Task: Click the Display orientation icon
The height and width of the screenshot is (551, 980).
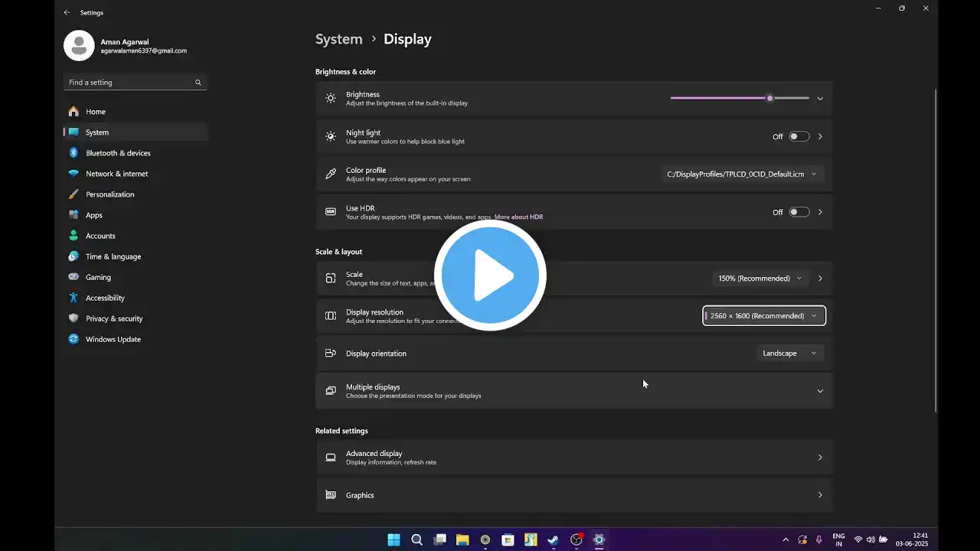Action: coord(331,354)
